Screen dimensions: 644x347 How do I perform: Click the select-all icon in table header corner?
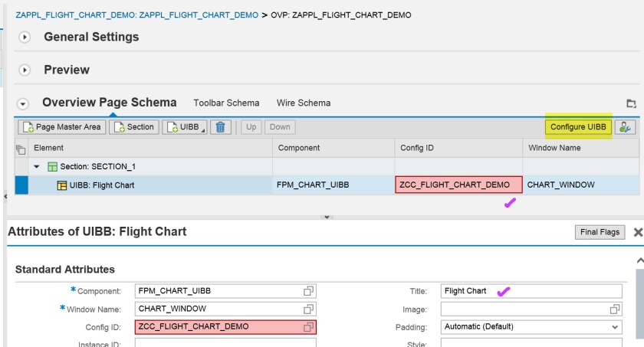(x=21, y=148)
